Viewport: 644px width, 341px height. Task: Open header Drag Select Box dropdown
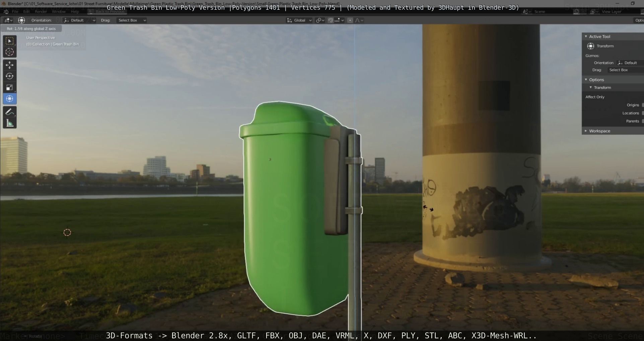pos(132,20)
